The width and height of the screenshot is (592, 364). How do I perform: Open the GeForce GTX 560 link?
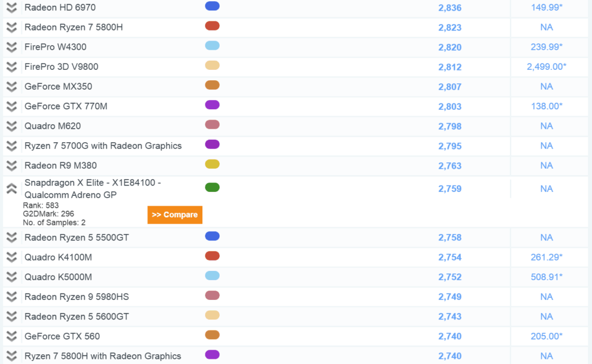click(62, 336)
